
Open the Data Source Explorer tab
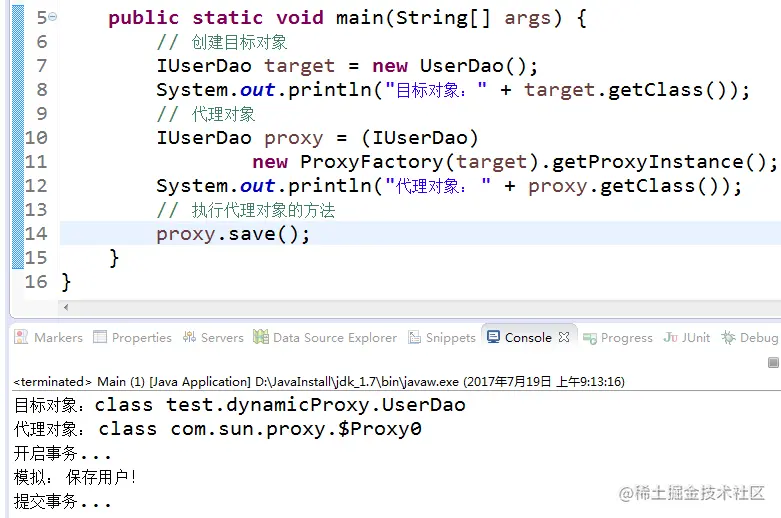coord(325,337)
